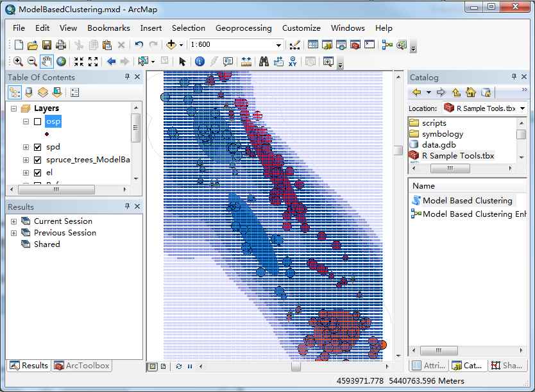Viewport: 535px width, 392px height.
Task: Select the Model Based Clustering Enh model
Action: click(469, 214)
